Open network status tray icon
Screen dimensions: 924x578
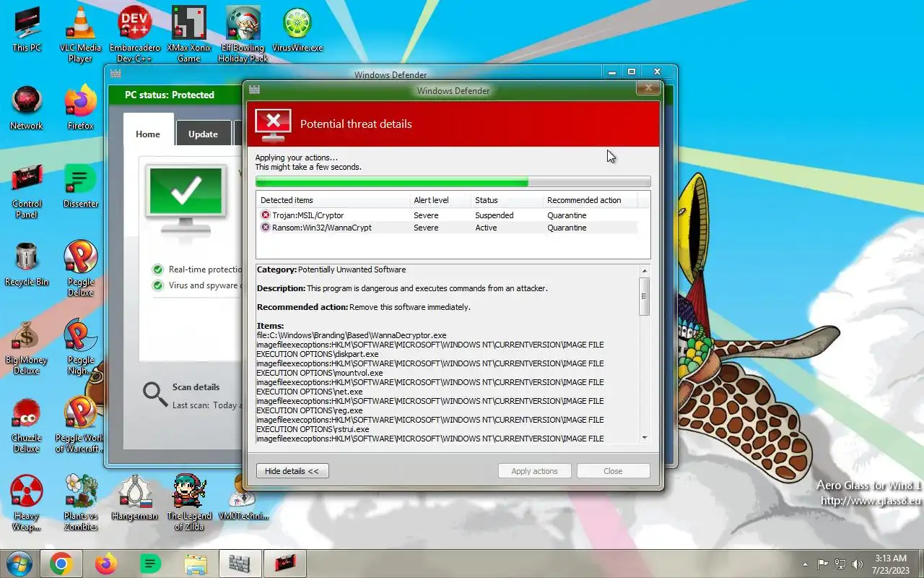pyautogui.click(x=840, y=564)
